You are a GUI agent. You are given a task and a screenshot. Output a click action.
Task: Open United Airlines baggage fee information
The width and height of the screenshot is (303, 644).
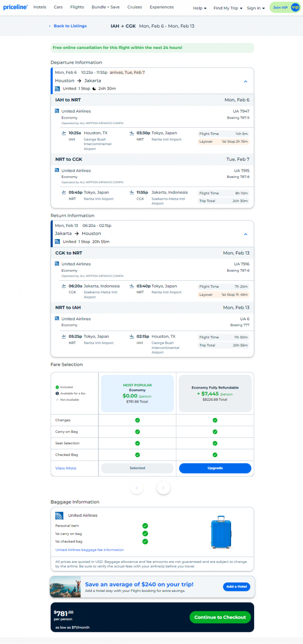pyautogui.click(x=89, y=550)
